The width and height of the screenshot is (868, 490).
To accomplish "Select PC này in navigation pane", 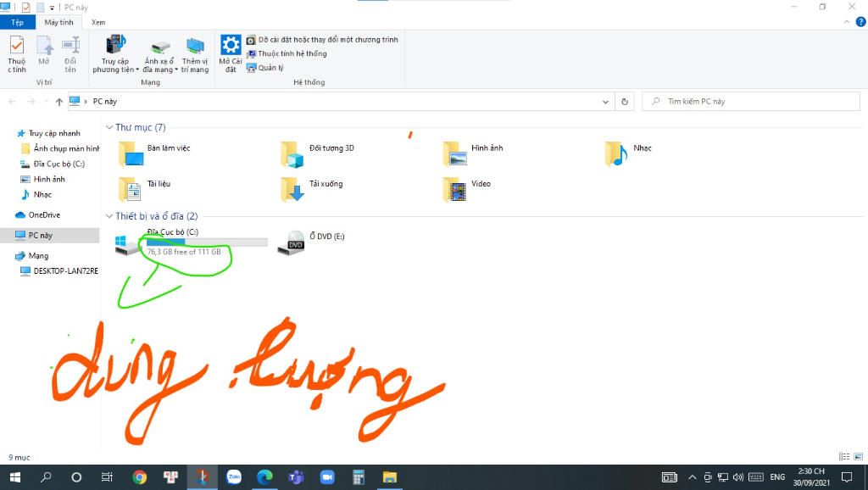I will pos(50,236).
